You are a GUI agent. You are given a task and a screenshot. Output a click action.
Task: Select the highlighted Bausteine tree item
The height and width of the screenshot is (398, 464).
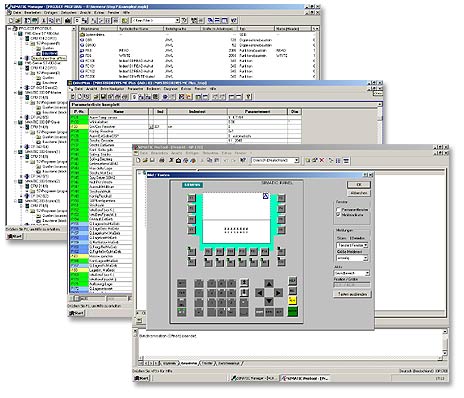coord(50,53)
